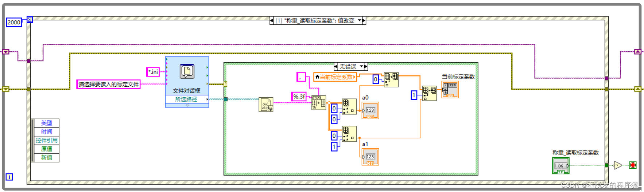This screenshot has height=192, width=644.
Task: Select the a0 numeric indicator terminal
Action: click(370, 110)
